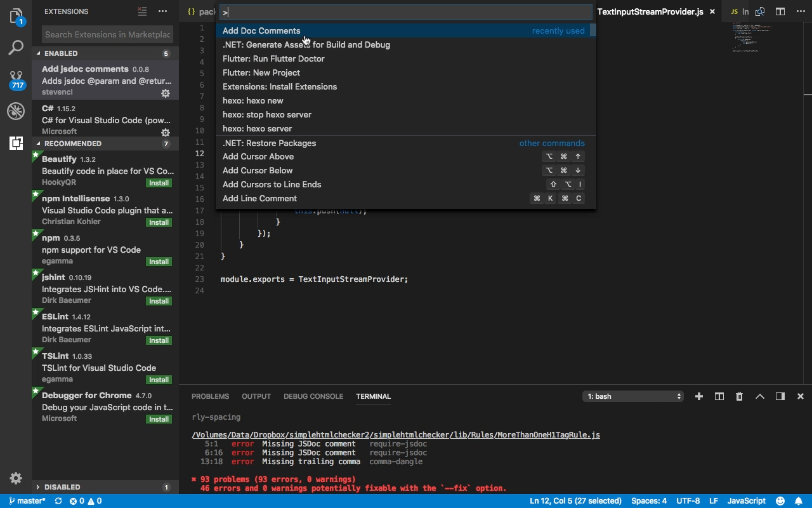Choose Add Cursors to Line Ends command
Image resolution: width=812 pixels, height=508 pixels.
406,184
